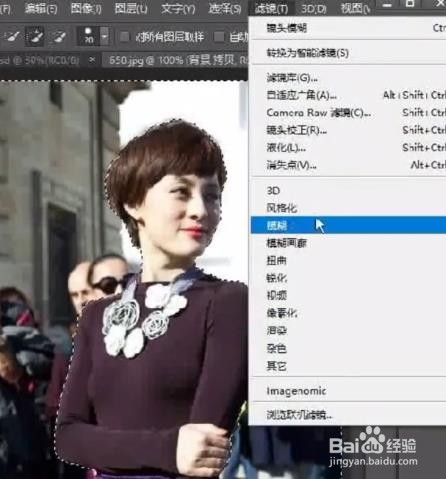Open the 图层(L) menu
Image resolution: width=446 pixels, height=479 pixels.
131,8
